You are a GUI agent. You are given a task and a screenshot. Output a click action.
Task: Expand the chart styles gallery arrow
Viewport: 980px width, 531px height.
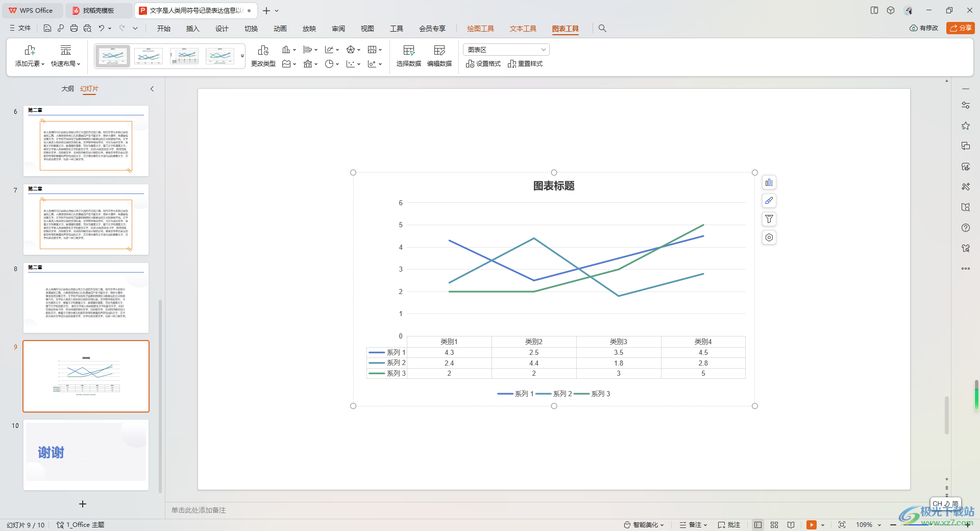(242, 56)
